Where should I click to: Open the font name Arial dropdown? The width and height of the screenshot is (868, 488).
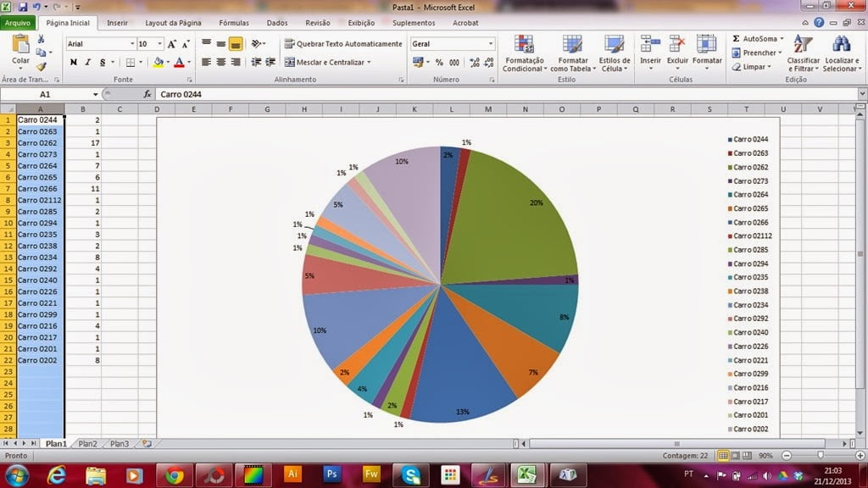tap(132, 44)
